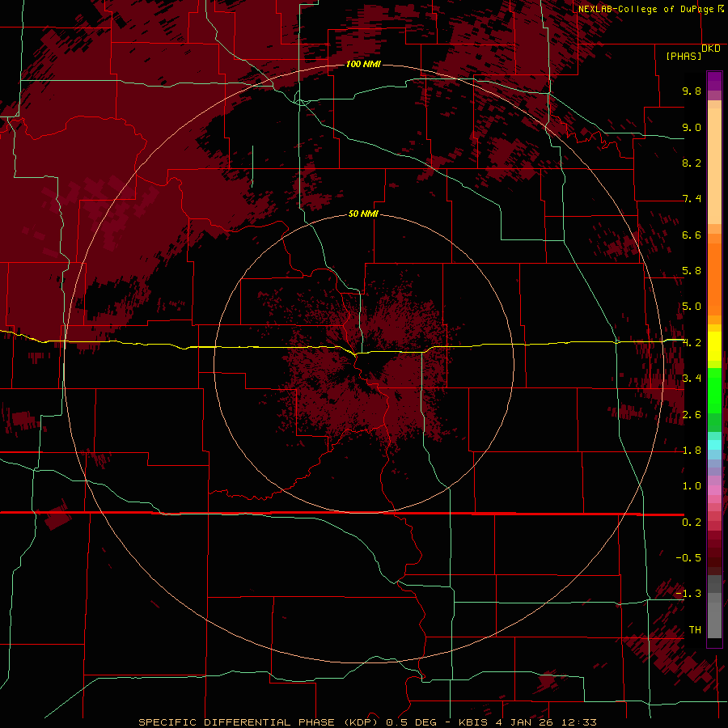Click the 5.0 value on color scale
The image size is (728, 728).
click(x=692, y=307)
